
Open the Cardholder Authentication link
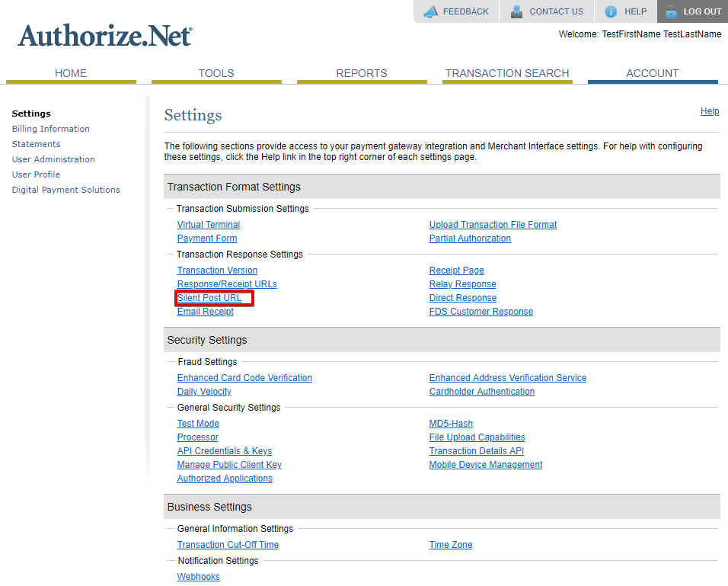click(481, 391)
